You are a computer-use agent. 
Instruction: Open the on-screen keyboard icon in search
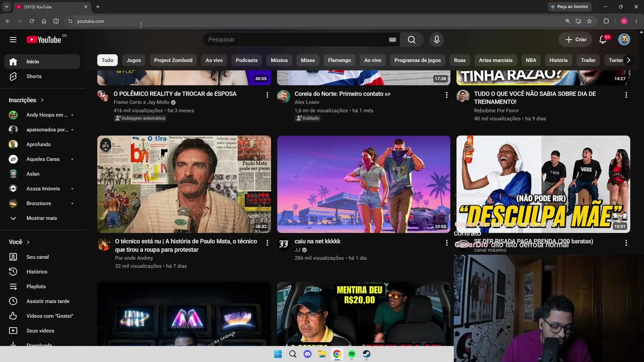pyautogui.click(x=392, y=40)
